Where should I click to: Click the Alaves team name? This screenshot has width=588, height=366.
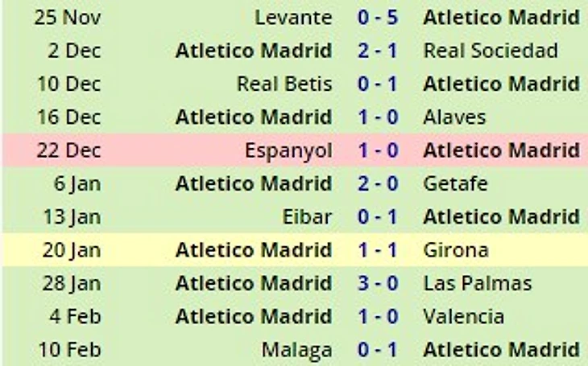pyautogui.click(x=454, y=117)
